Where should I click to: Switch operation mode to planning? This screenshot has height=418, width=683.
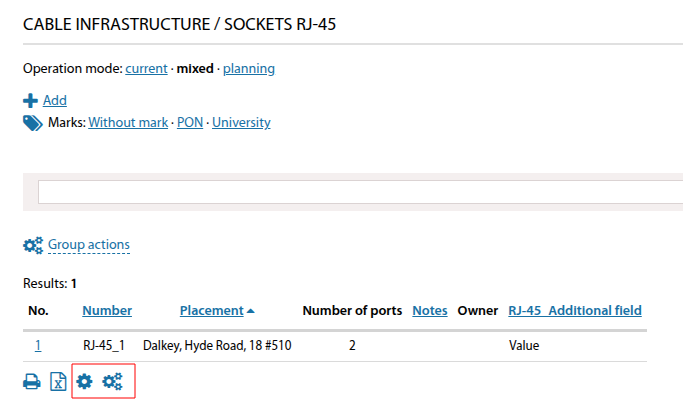(249, 69)
